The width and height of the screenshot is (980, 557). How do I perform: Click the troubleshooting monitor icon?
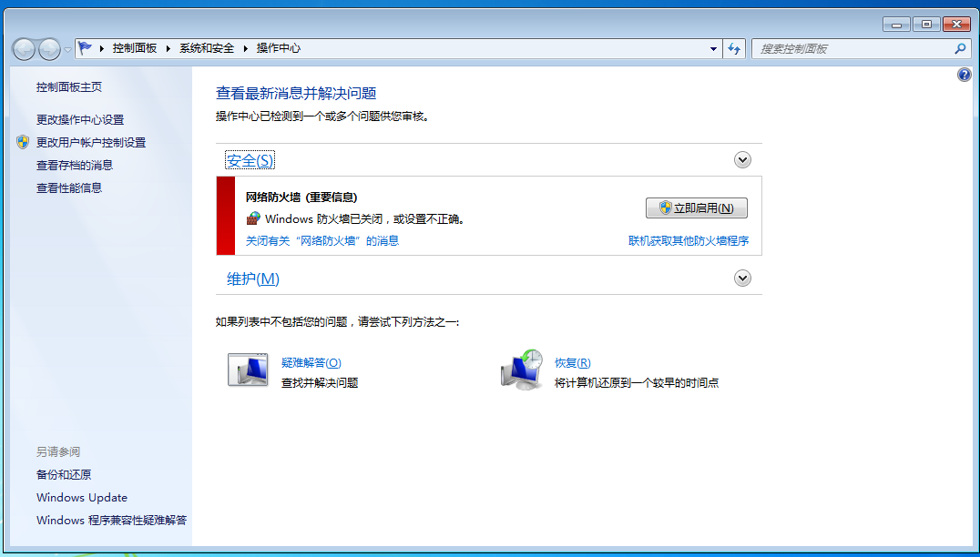(248, 370)
